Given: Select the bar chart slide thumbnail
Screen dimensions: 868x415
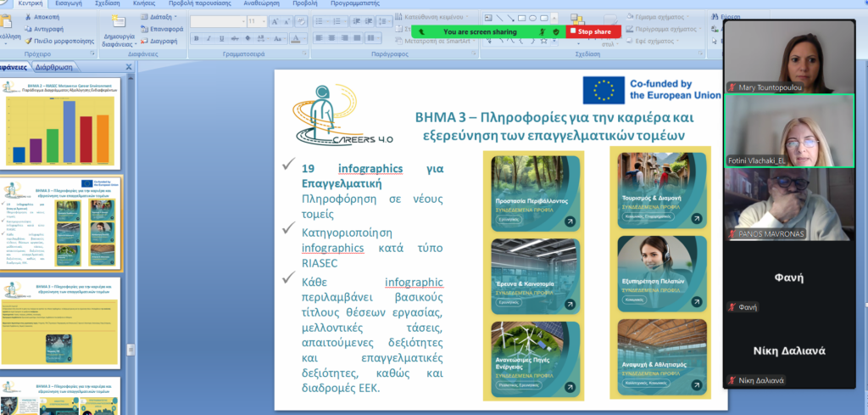Looking at the screenshot, I should point(60,124).
